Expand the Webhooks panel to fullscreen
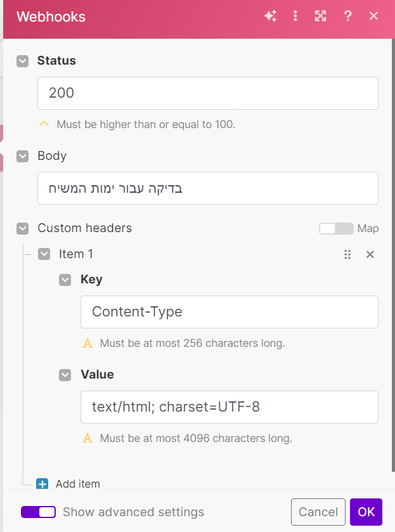 [x=320, y=16]
